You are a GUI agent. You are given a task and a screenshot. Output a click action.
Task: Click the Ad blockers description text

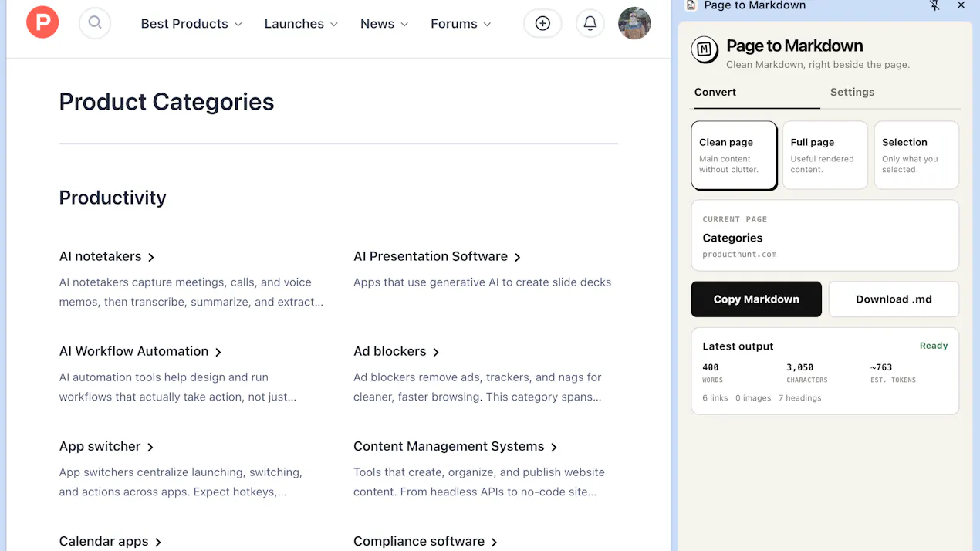coord(478,387)
